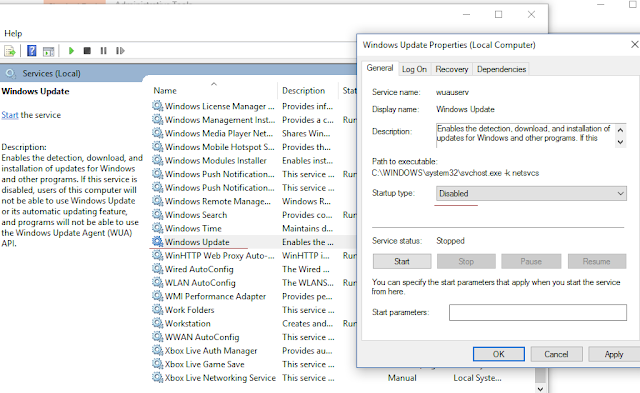
Task: Click the Export List toolbar icon
Action: [10, 51]
